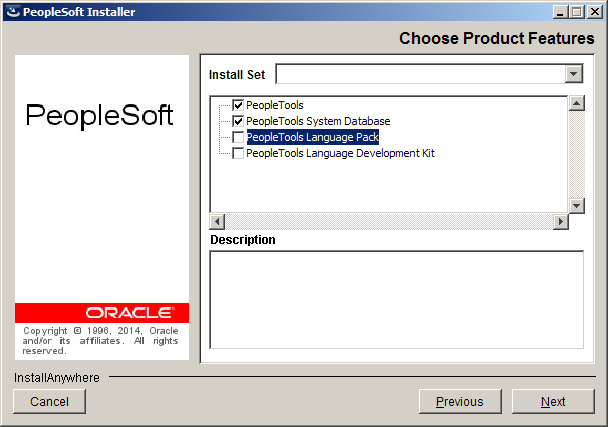Viewport: 608px width, 427px height.
Task: Click the scroll up arrow in features list
Action: coord(577,103)
